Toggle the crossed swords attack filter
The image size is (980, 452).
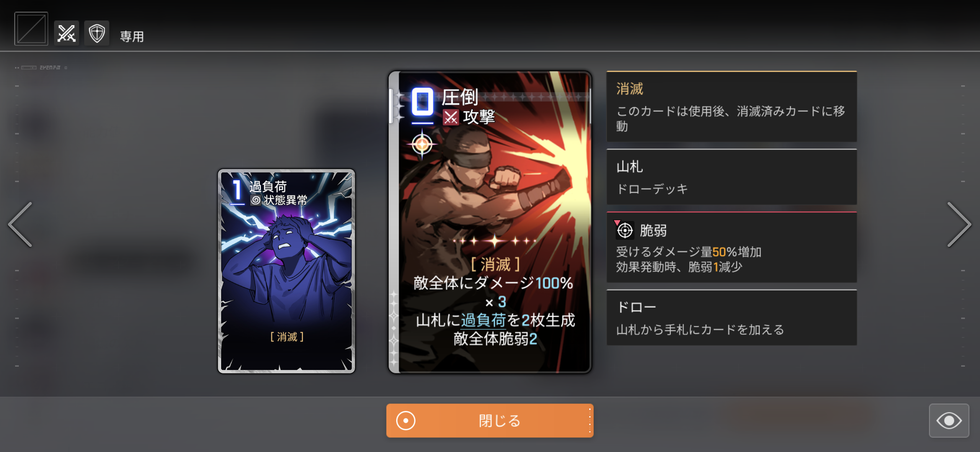coord(67,33)
